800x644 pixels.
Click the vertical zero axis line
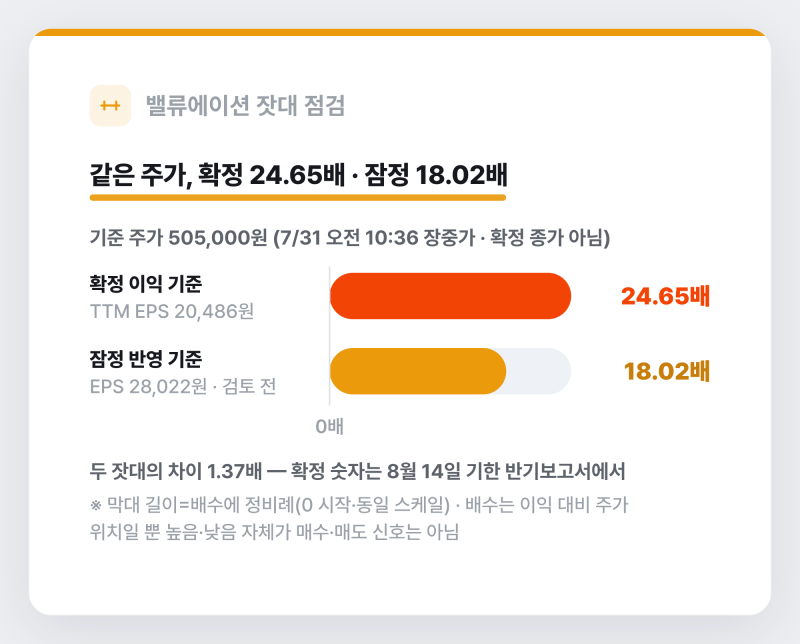point(330,336)
